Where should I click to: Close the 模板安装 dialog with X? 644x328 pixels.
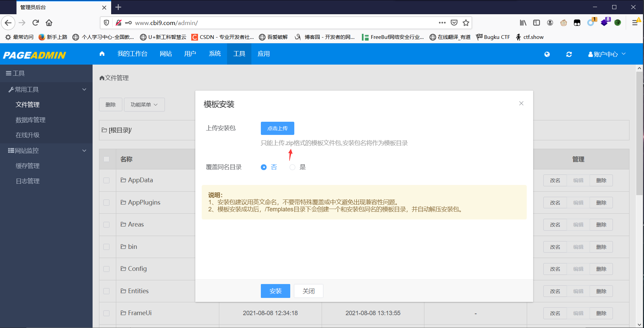(x=521, y=103)
